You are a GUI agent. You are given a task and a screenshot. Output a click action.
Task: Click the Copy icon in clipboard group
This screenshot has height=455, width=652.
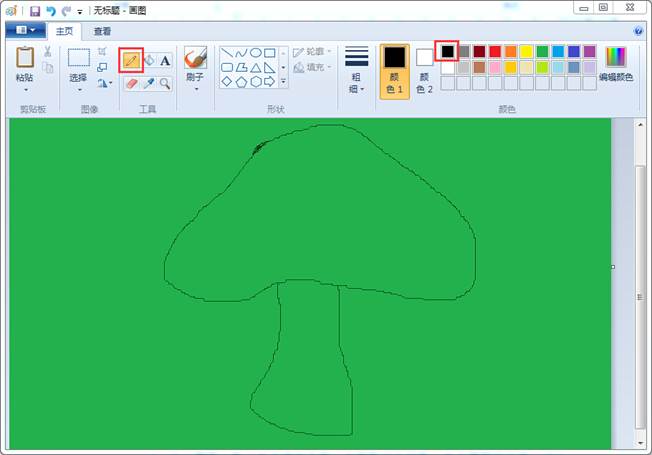pyautogui.click(x=47, y=67)
